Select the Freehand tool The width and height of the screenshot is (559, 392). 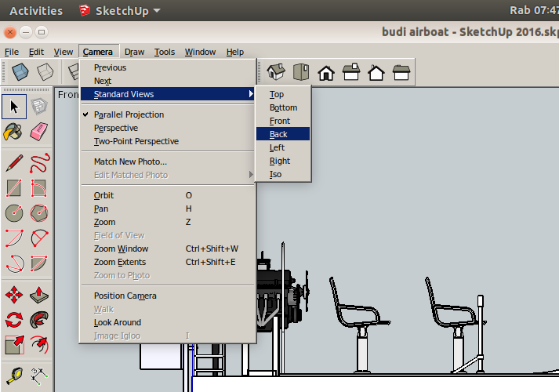[x=39, y=163]
